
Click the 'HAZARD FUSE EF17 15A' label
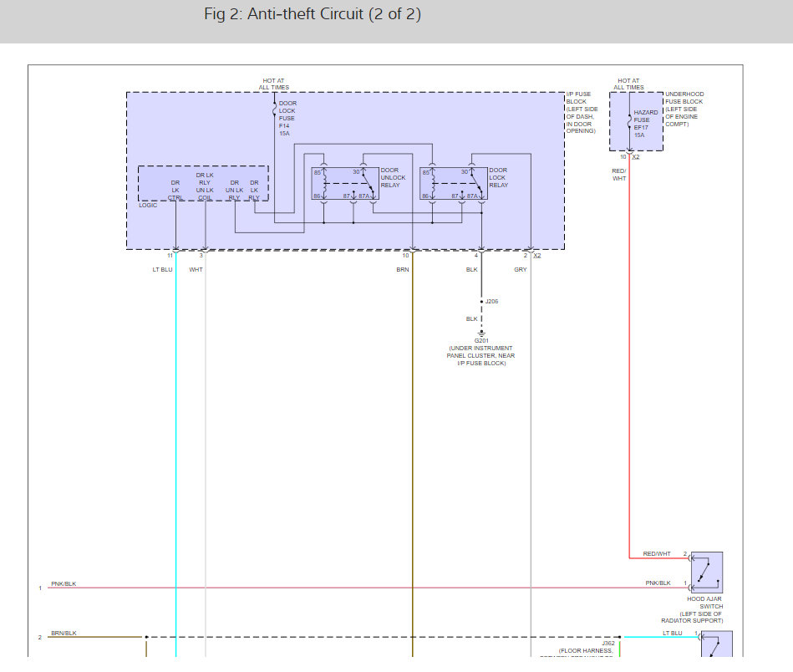[x=646, y=124]
